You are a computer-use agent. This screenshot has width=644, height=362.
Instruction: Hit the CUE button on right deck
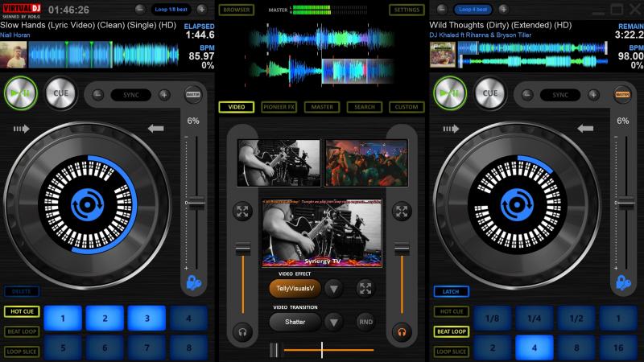490,93
